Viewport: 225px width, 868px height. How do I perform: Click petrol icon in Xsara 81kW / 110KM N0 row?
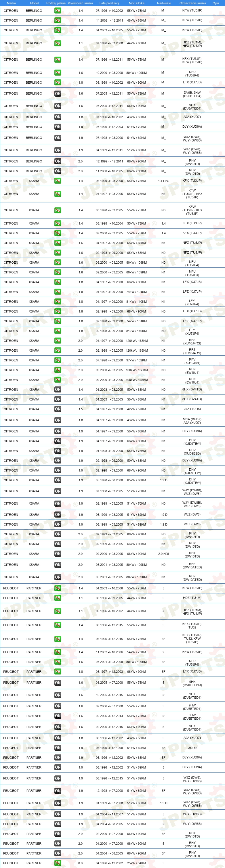tap(58, 331)
